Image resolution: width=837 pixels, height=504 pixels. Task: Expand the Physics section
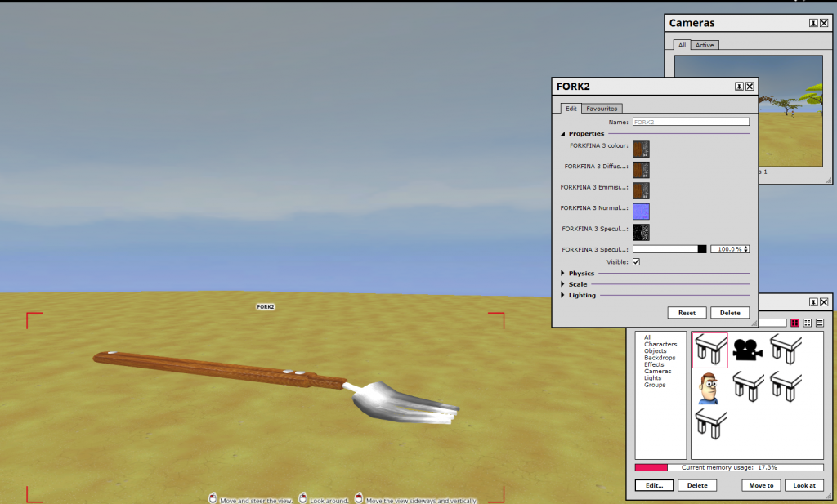tap(562, 273)
